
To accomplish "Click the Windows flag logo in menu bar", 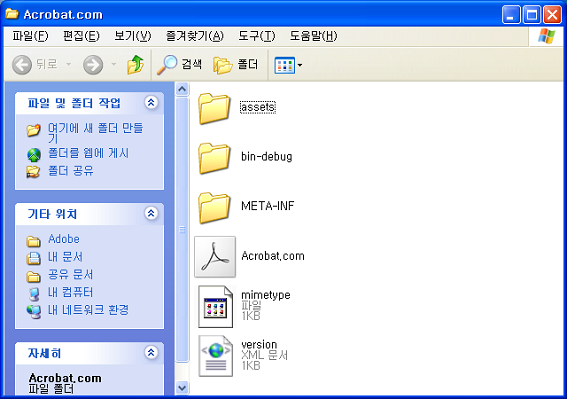I will [546, 36].
